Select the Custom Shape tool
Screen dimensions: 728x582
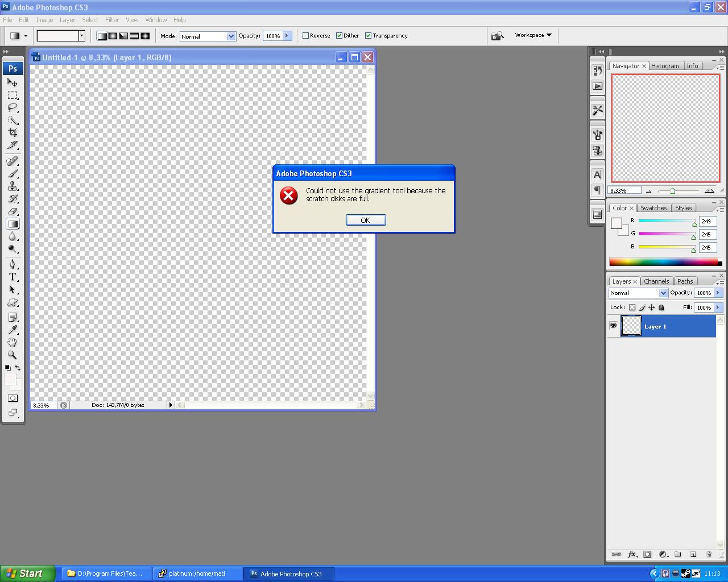pyautogui.click(x=12, y=302)
